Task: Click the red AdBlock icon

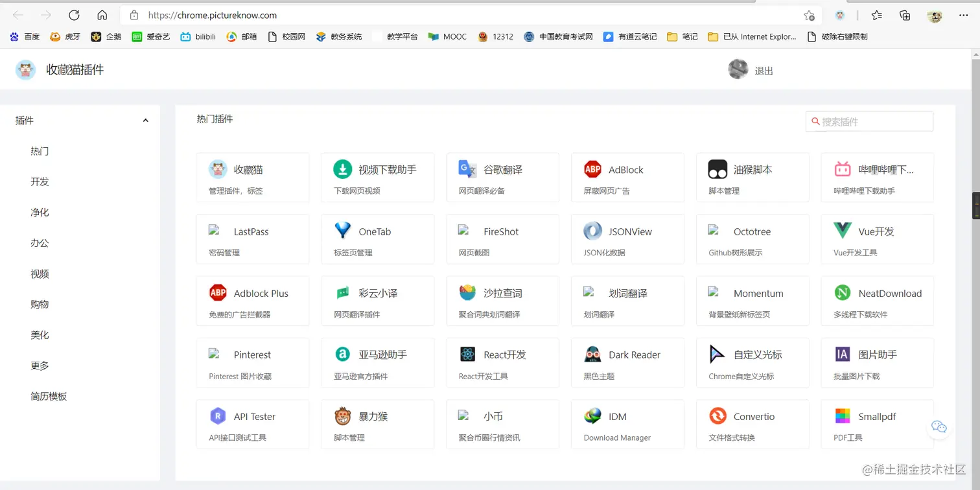Action: pos(592,169)
